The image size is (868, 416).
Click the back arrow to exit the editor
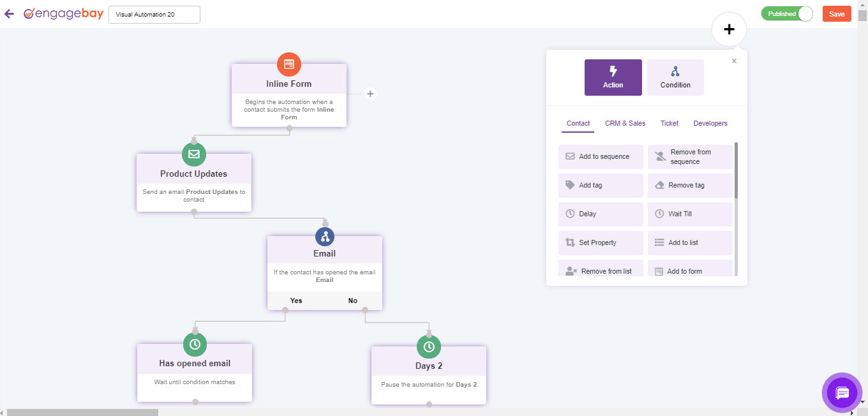tap(9, 13)
